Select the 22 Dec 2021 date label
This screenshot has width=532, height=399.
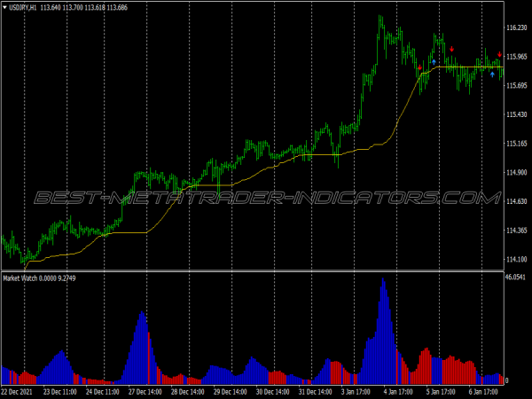point(20,391)
